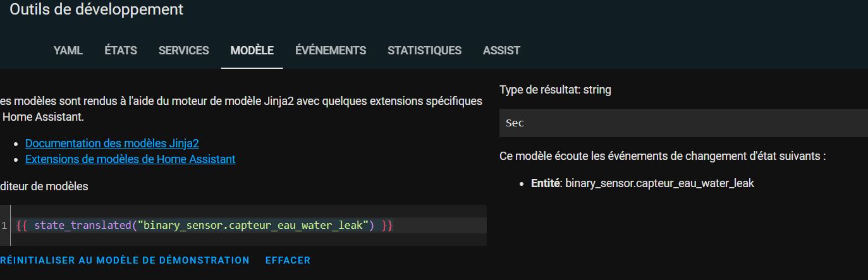
Task: Click the EFFACER button
Action: pyautogui.click(x=288, y=260)
